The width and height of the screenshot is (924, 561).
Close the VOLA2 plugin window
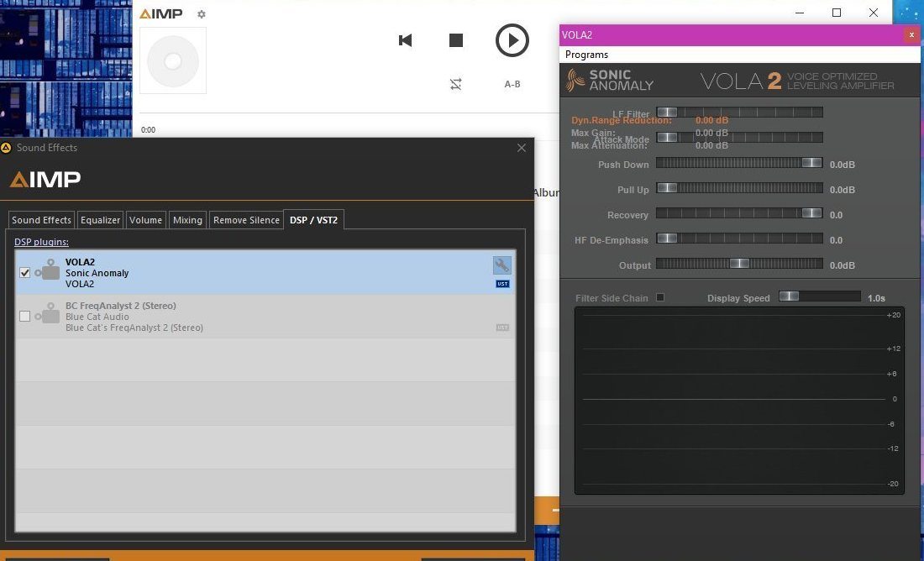tap(911, 35)
